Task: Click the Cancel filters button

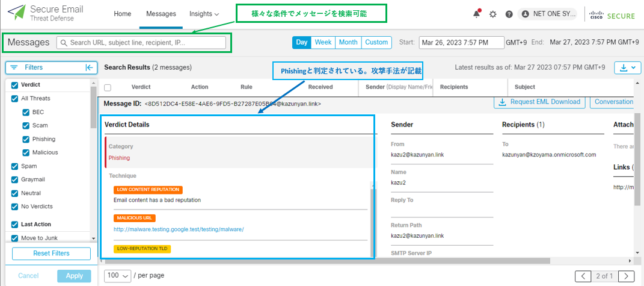Action: click(x=28, y=276)
